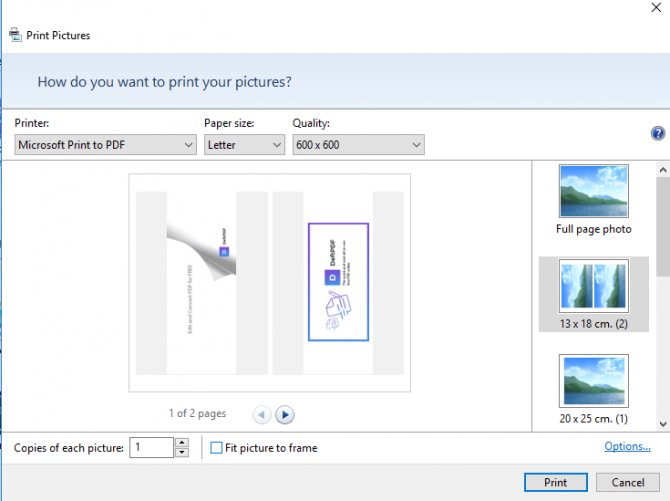The image size is (670, 501).
Task: Open the Quality 600 x 600 dropdown
Action: pyautogui.click(x=359, y=145)
